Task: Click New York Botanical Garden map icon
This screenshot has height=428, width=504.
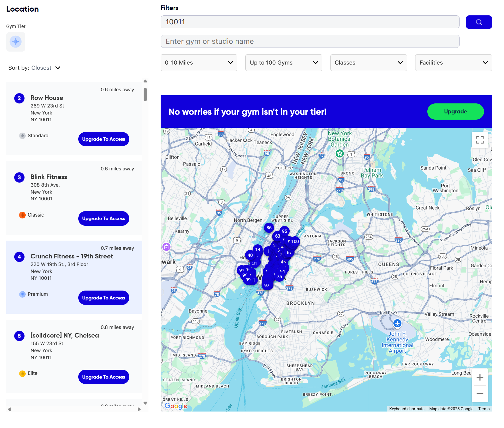Action: click(x=340, y=154)
